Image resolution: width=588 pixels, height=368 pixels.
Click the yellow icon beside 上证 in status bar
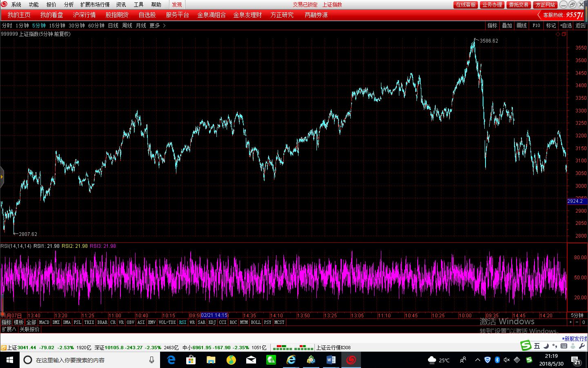click(x=4, y=348)
